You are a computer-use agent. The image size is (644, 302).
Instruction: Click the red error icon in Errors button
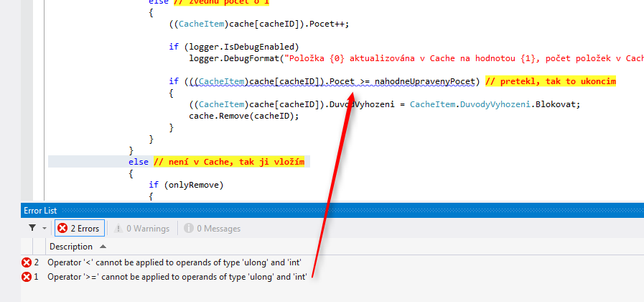click(62, 228)
